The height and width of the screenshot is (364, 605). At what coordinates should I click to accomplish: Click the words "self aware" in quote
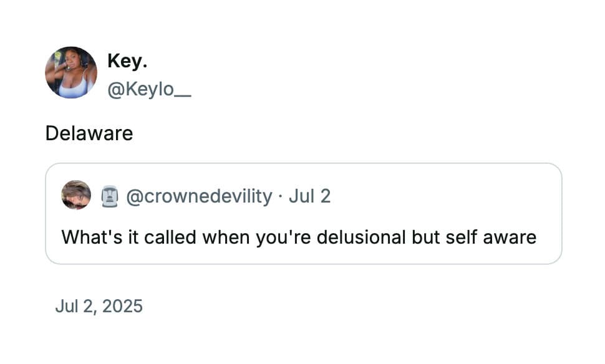[491, 237]
